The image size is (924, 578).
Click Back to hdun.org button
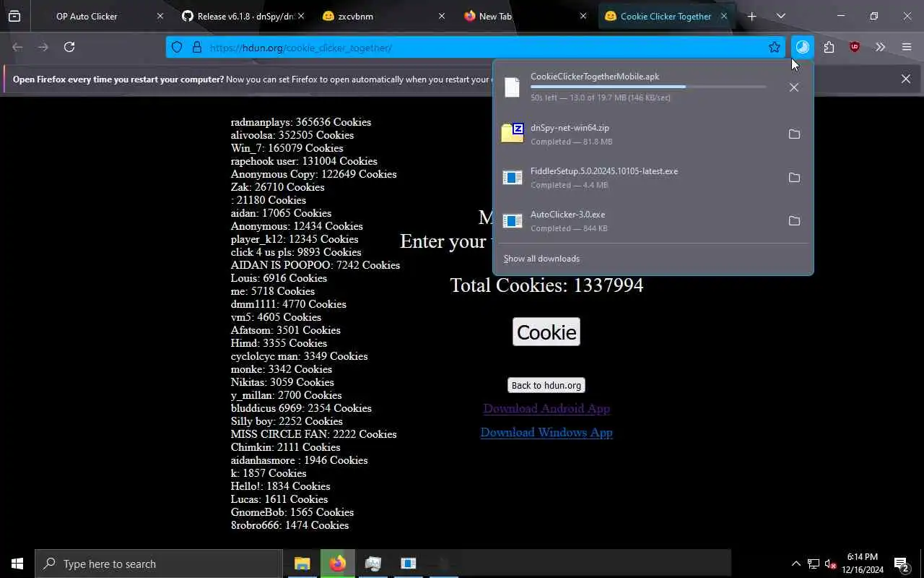(546, 385)
